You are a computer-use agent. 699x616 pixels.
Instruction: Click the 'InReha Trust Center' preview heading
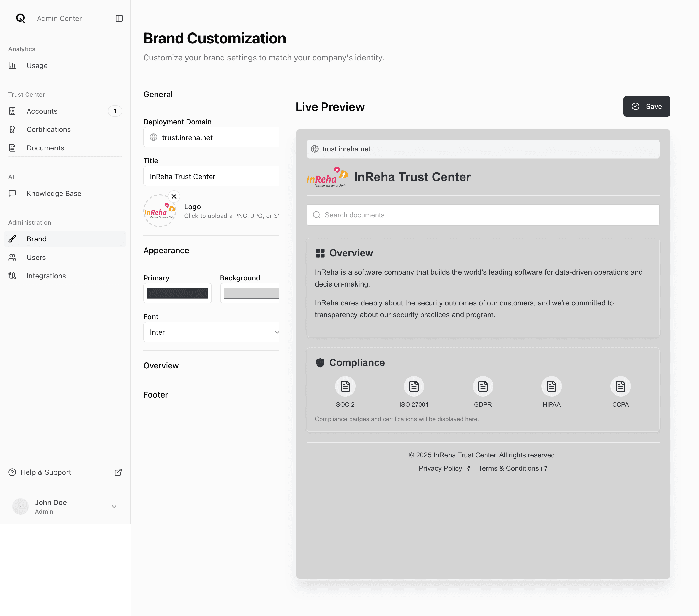[412, 177]
